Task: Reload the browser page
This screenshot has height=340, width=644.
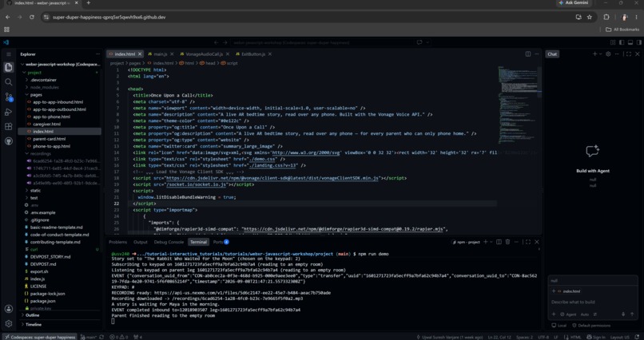Action: (32, 18)
